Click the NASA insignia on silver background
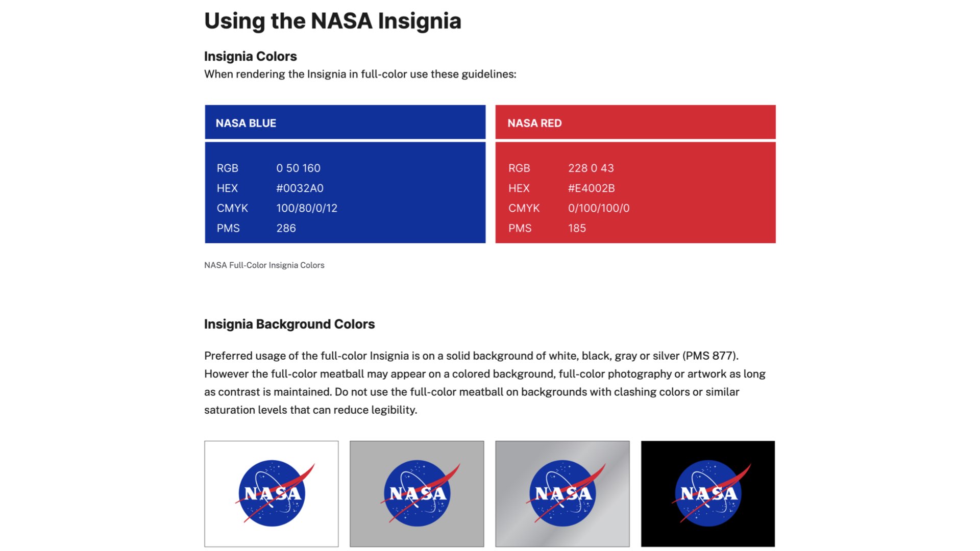 click(562, 493)
